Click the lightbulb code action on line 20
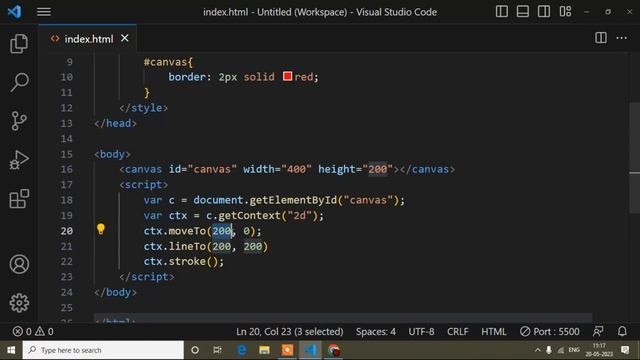Viewport: 640px width, 360px height. pyautogui.click(x=101, y=229)
